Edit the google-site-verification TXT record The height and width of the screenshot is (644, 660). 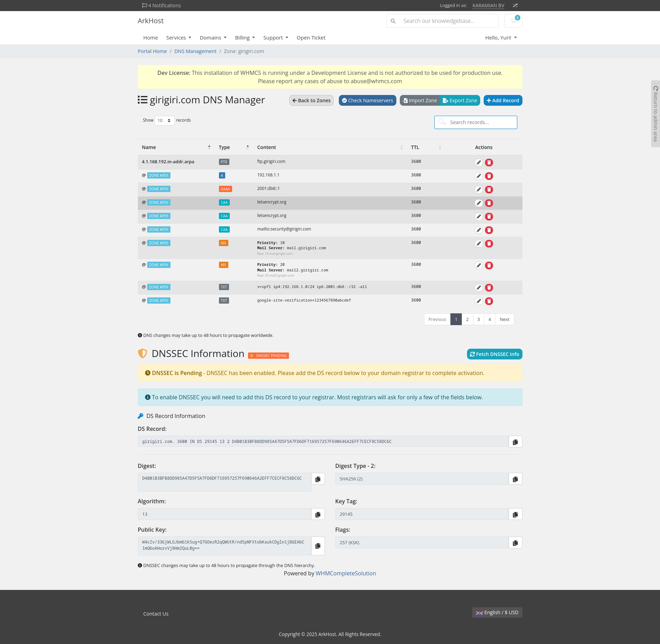click(478, 301)
